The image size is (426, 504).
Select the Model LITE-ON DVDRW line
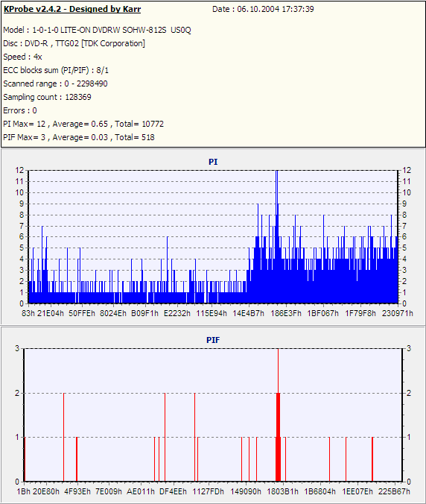(97, 30)
